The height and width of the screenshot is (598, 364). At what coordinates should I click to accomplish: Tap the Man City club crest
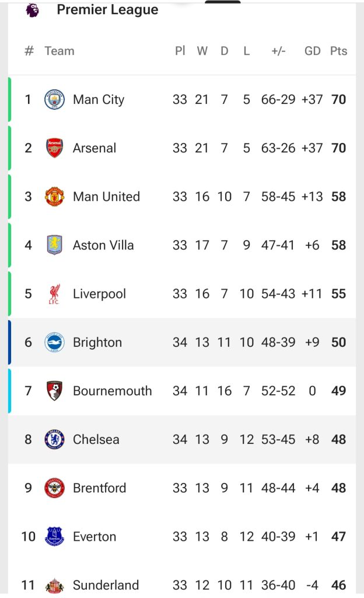point(55,100)
